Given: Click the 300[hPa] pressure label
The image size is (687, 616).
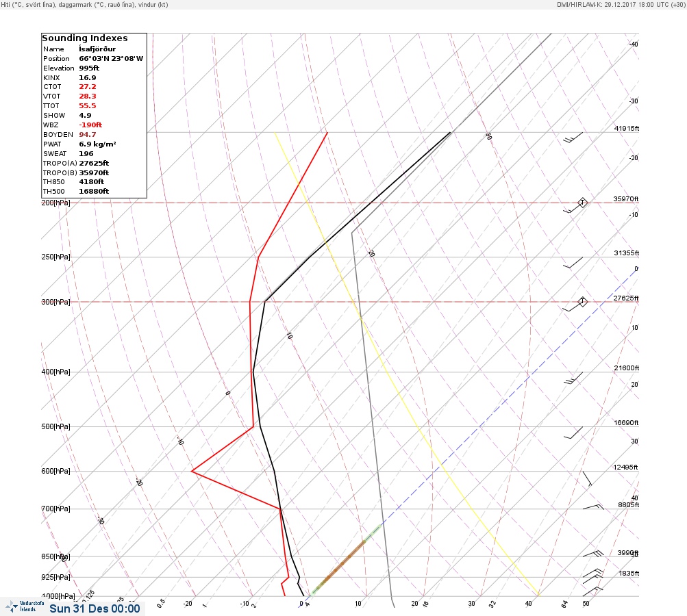Looking at the screenshot, I should (x=55, y=302).
